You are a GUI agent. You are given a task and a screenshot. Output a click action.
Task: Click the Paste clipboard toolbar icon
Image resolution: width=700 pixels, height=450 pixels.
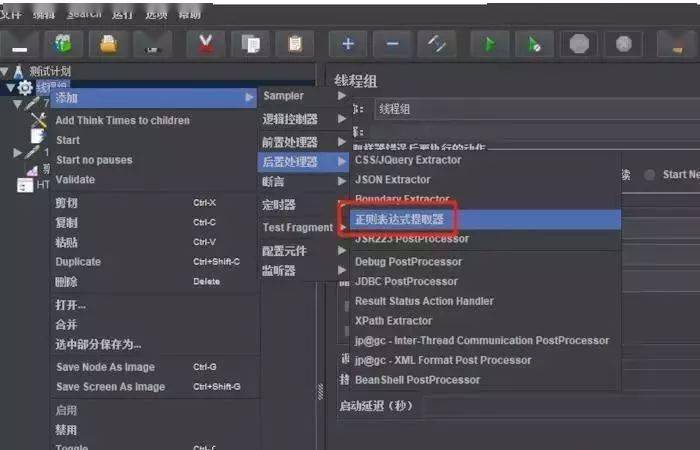(295, 44)
